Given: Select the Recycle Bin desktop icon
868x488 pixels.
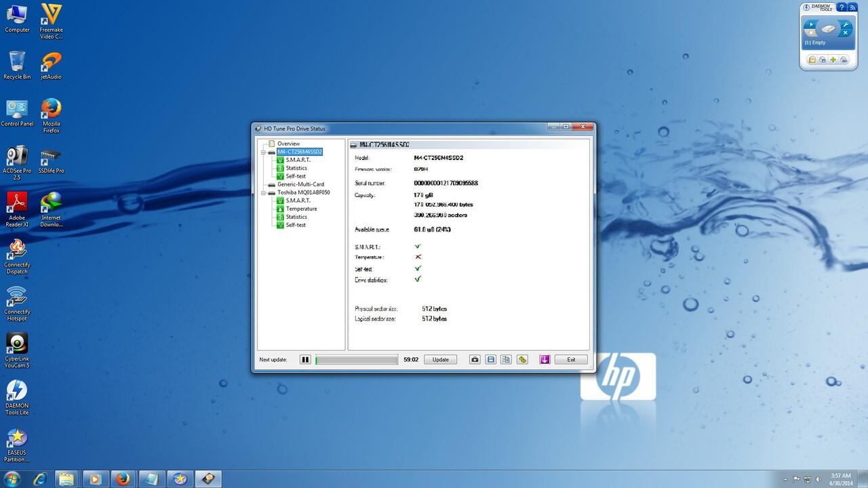Looking at the screenshot, I should (17, 66).
